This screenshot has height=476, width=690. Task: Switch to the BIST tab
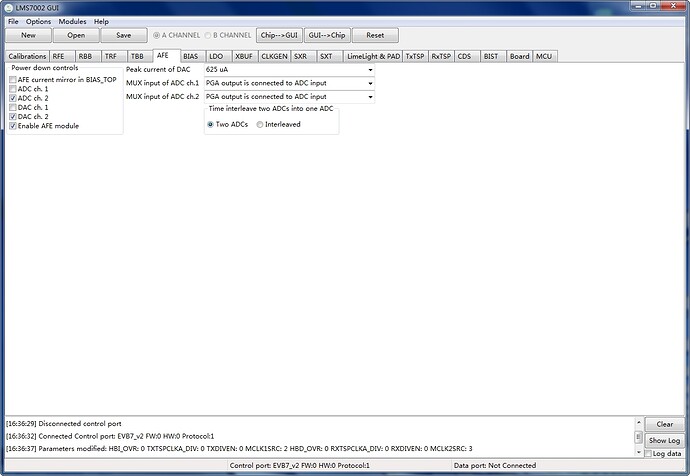pyautogui.click(x=491, y=56)
